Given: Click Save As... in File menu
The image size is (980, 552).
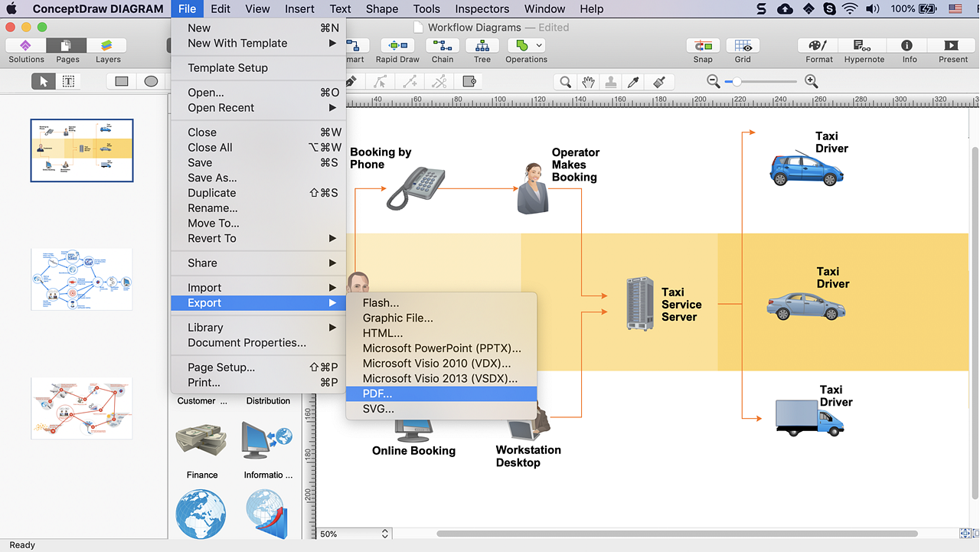Looking at the screenshot, I should [259, 178].
